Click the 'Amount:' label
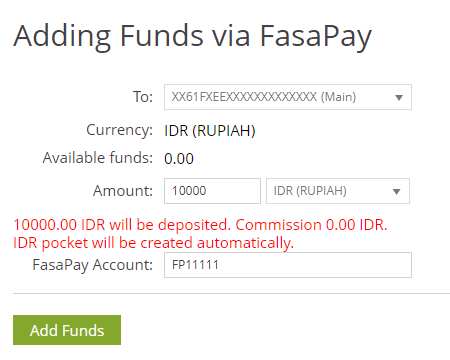 (123, 191)
